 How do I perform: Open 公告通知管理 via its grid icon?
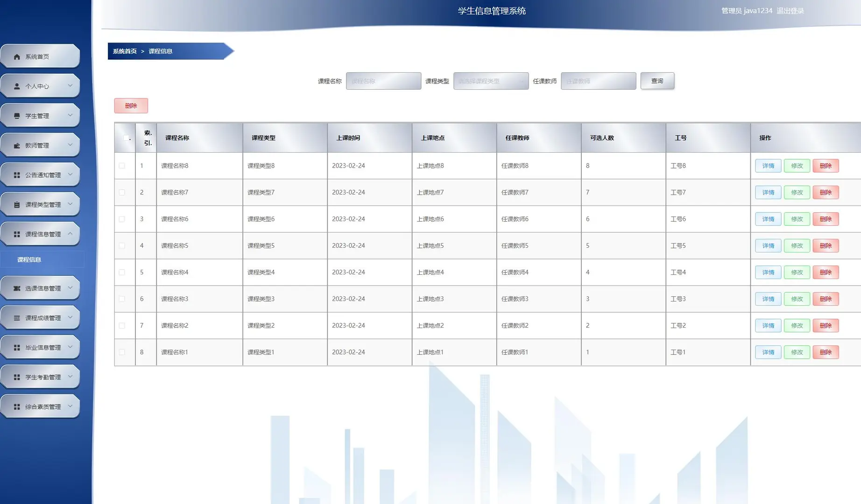15,175
